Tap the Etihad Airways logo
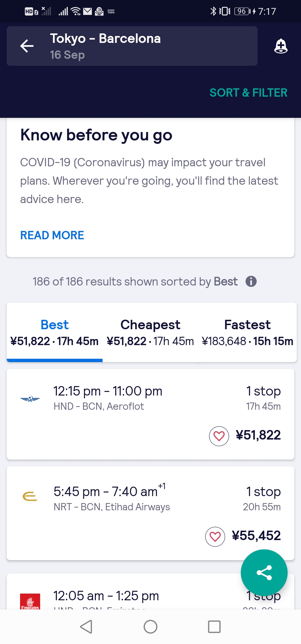 (x=30, y=497)
